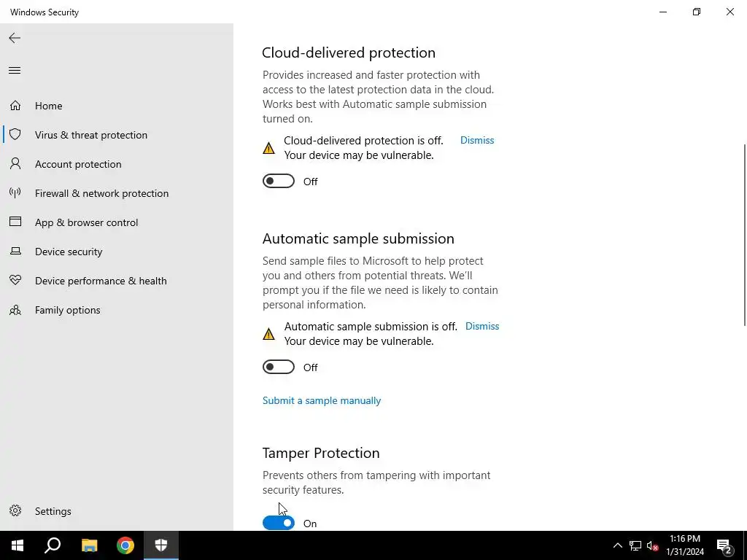Open the Windows Start menu
This screenshot has width=747, height=560.
pos(18,545)
